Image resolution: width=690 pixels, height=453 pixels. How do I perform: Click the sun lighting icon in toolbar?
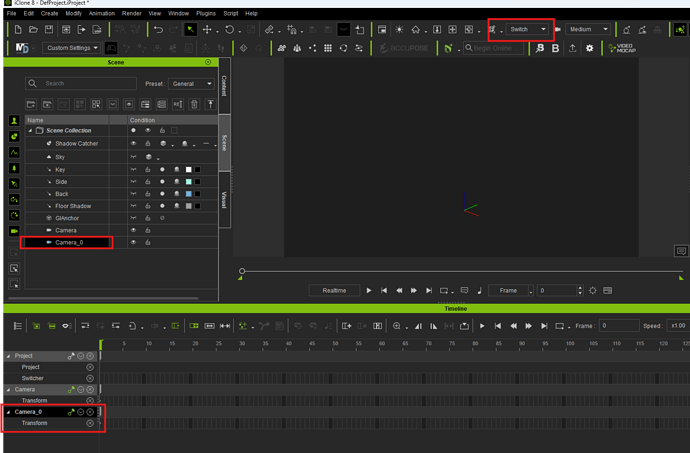tap(399, 29)
